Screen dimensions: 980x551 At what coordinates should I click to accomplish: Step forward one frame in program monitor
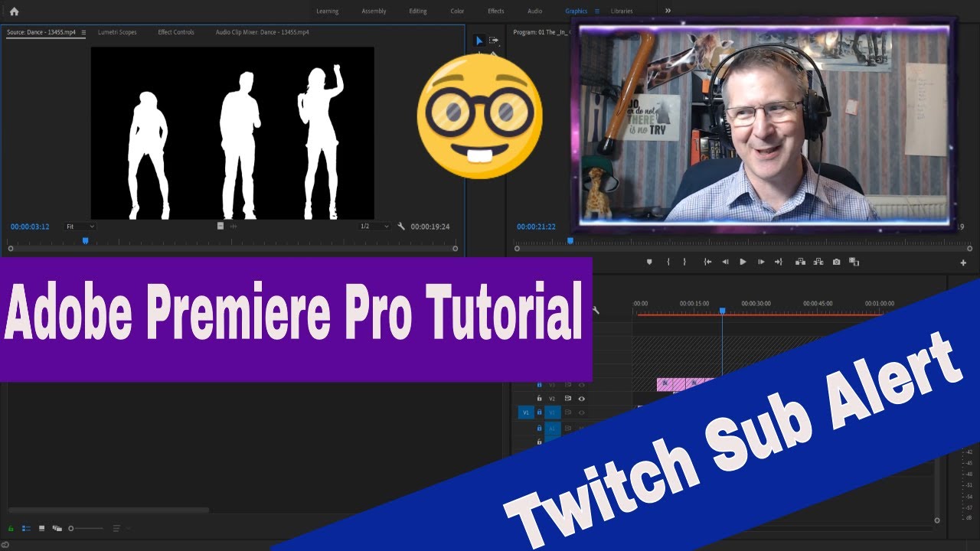pos(761,262)
